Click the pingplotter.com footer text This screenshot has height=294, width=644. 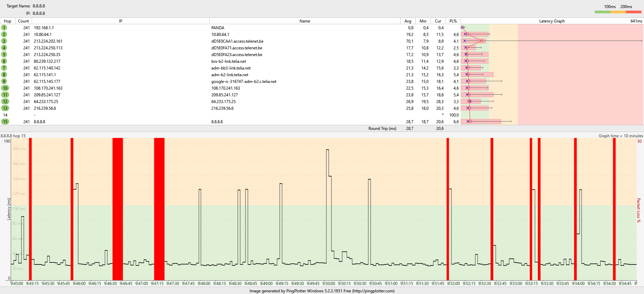click(373, 291)
